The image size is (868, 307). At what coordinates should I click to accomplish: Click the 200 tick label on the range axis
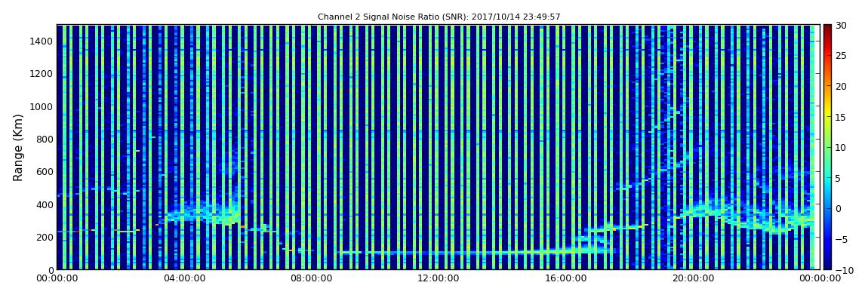point(45,238)
